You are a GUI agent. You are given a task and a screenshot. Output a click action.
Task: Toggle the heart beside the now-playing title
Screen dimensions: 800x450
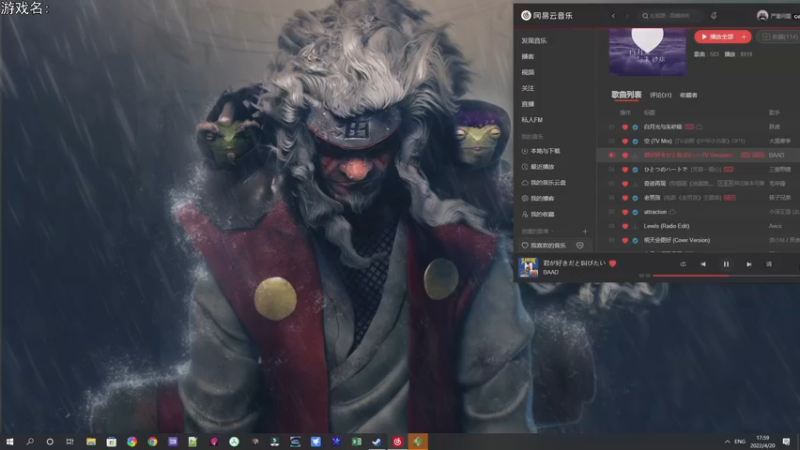click(613, 263)
